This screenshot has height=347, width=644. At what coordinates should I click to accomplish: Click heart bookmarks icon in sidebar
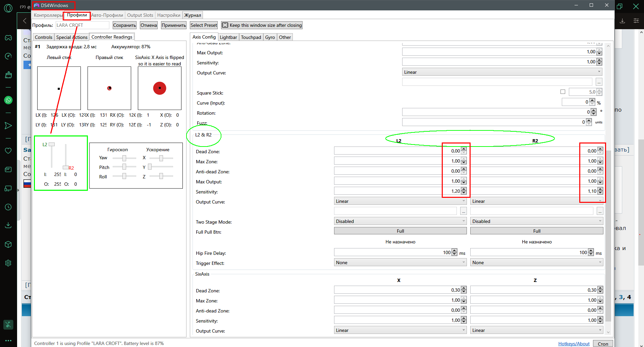point(8,151)
